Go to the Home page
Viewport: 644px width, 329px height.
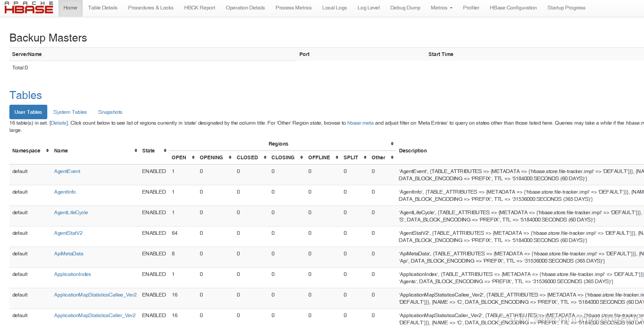pos(70,8)
